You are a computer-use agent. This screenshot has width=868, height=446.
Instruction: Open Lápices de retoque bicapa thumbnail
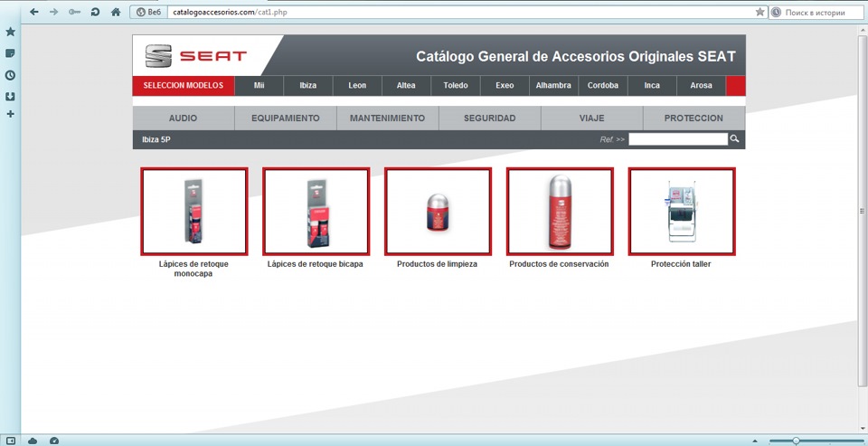tap(316, 211)
